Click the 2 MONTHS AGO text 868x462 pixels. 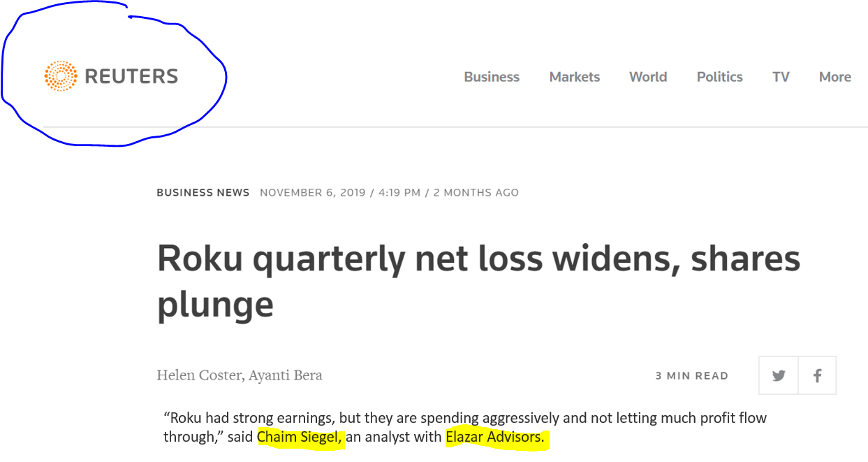click(476, 192)
